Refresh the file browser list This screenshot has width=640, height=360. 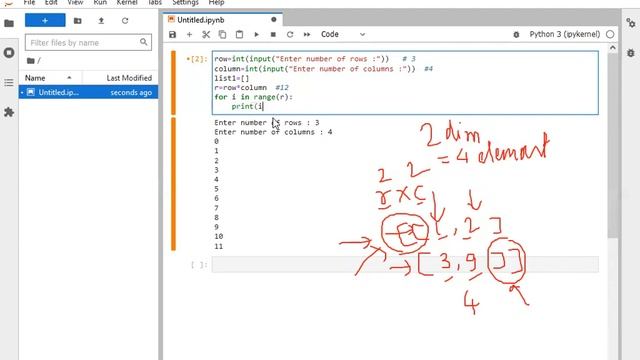click(x=125, y=20)
